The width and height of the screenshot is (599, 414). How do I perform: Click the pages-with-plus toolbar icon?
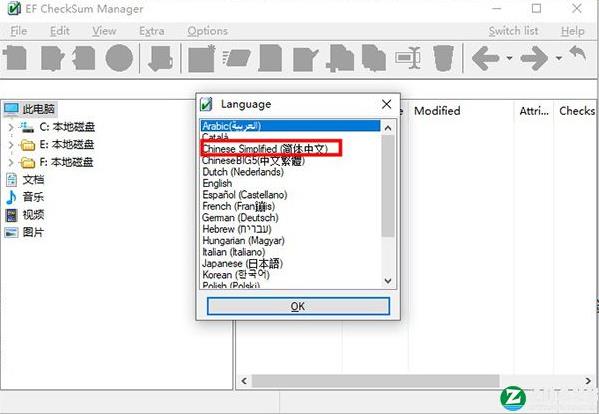point(339,58)
